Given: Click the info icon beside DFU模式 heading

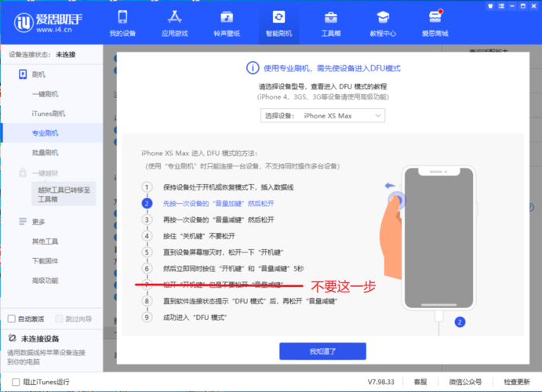Looking at the screenshot, I should point(253,68).
